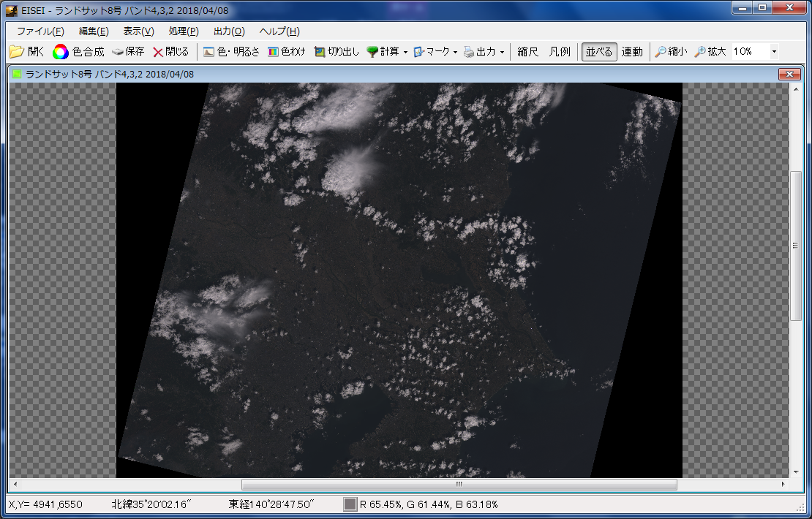Viewport: 812px width, 519px height.
Task: Click the 縮尺 scale button
Action: point(527,52)
